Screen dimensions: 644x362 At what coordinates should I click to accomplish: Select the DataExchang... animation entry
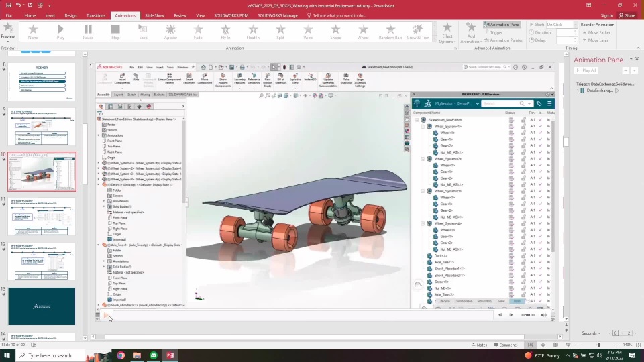coord(598,90)
